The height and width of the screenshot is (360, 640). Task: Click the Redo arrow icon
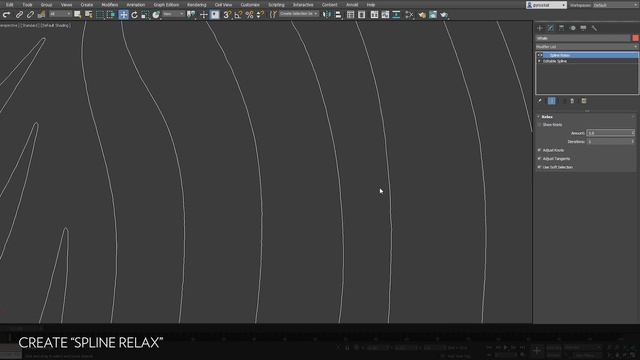[7, 15]
